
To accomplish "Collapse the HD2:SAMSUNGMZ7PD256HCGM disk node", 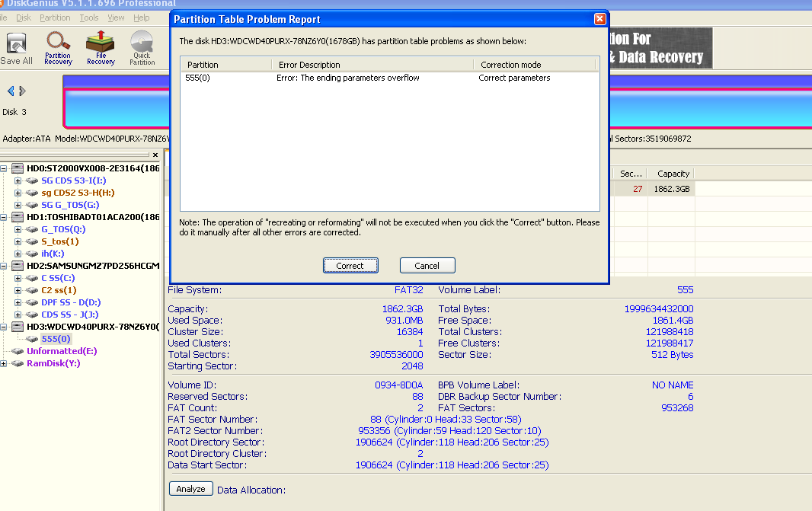I will (5, 266).
